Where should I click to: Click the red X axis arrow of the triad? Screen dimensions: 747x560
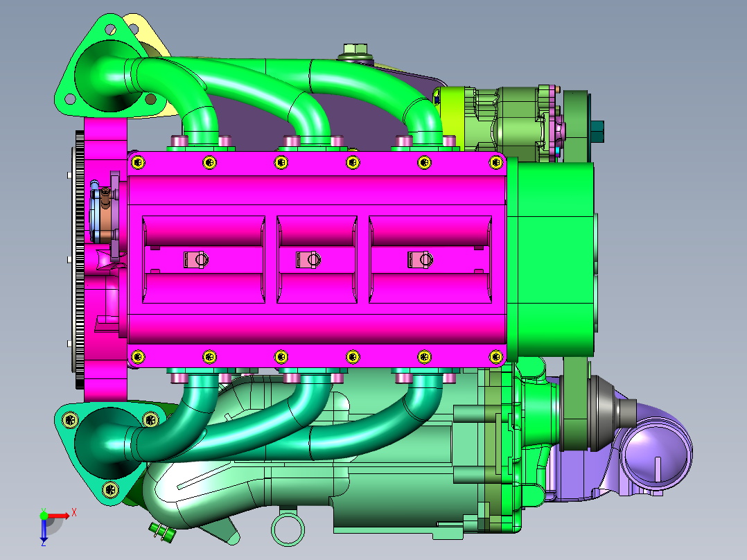point(58,516)
